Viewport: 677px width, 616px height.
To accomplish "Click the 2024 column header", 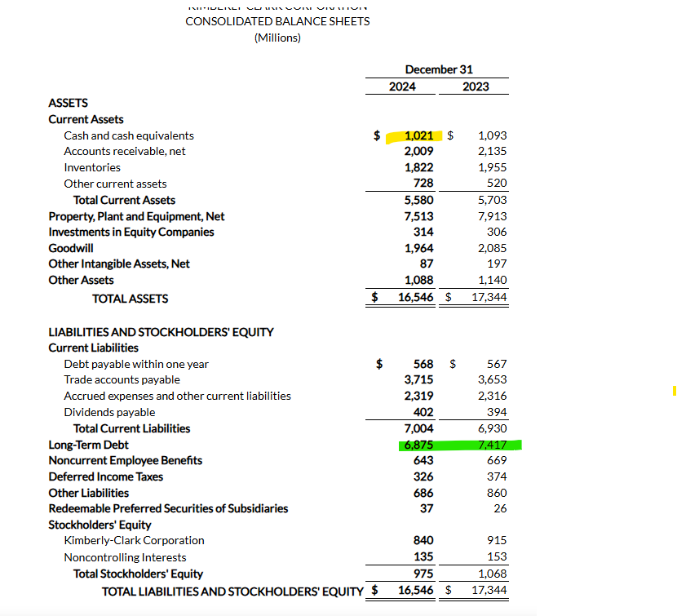I will pos(402,86).
